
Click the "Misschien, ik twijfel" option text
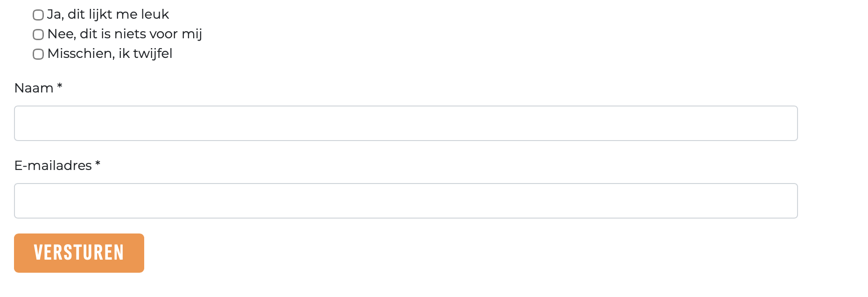coord(110,54)
